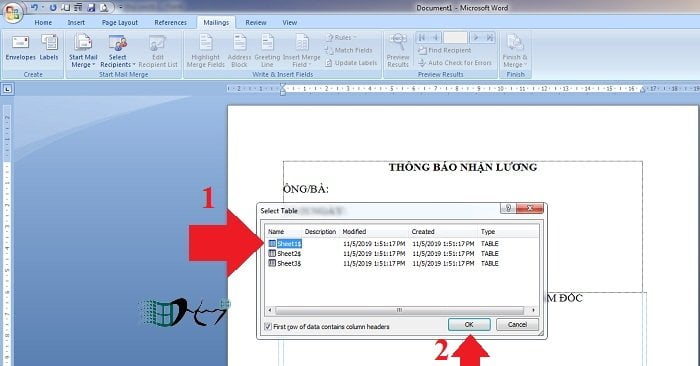This screenshot has height=366, width=700.
Task: Open the References tab
Action: [171, 22]
